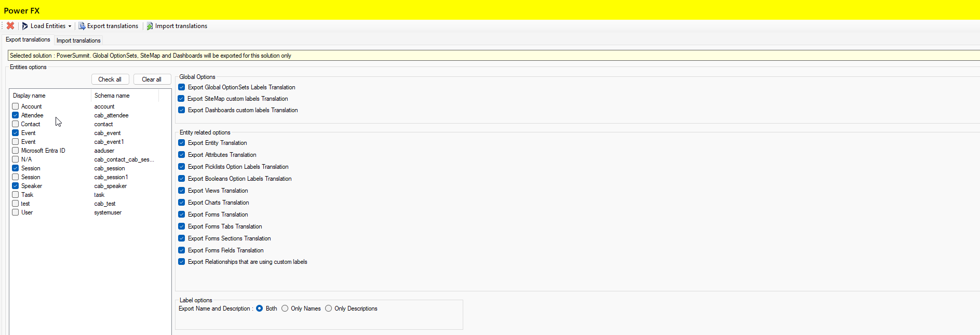
Task: Select the cab_contact_cab_ses... schema name cell
Action: (124, 159)
